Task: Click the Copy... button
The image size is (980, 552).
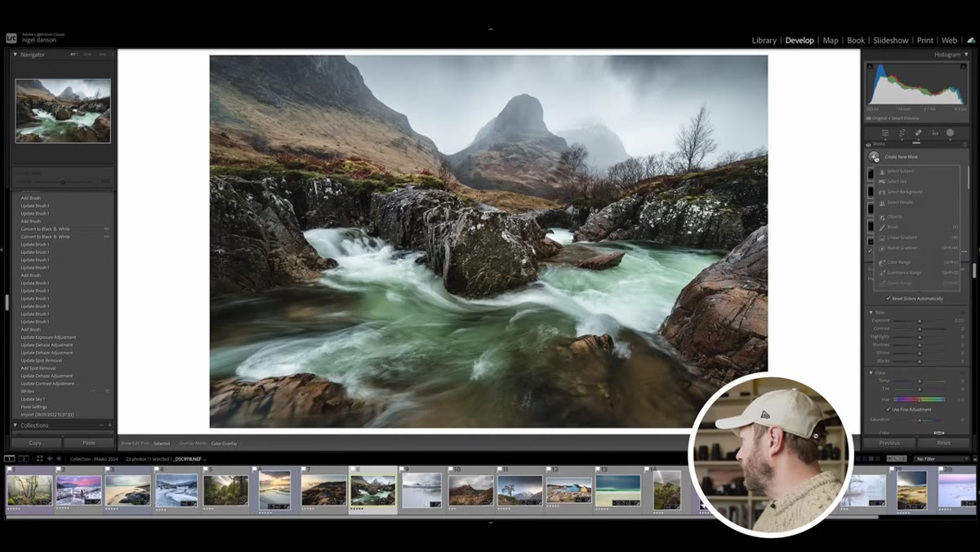Action: pyautogui.click(x=36, y=443)
